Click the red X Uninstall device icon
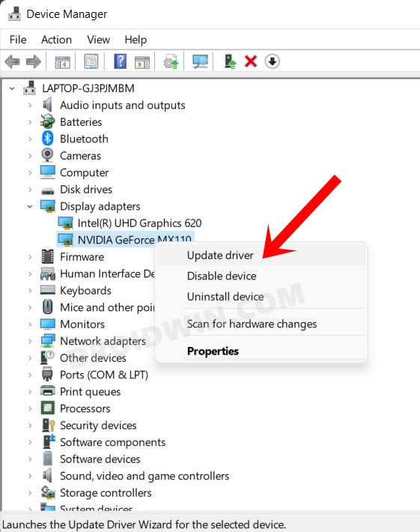The width and height of the screenshot is (420, 532). (x=251, y=61)
